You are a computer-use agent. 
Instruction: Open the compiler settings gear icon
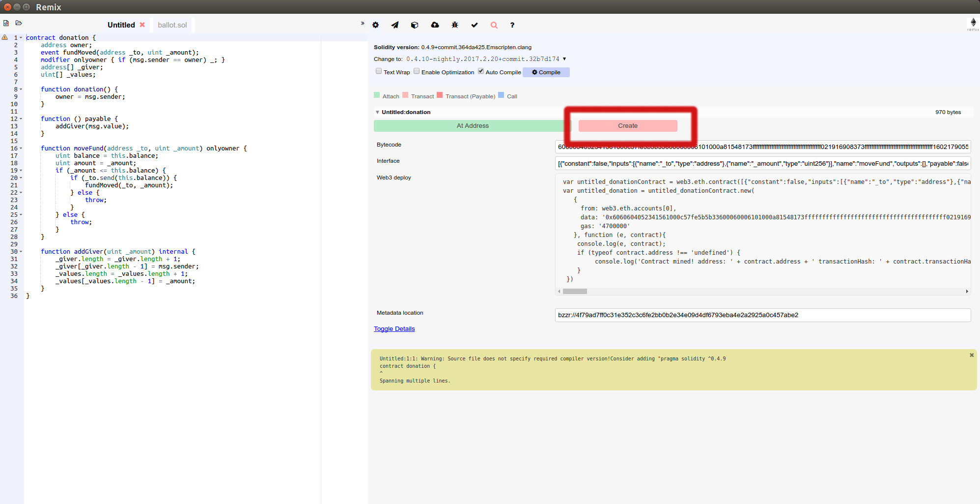375,25
